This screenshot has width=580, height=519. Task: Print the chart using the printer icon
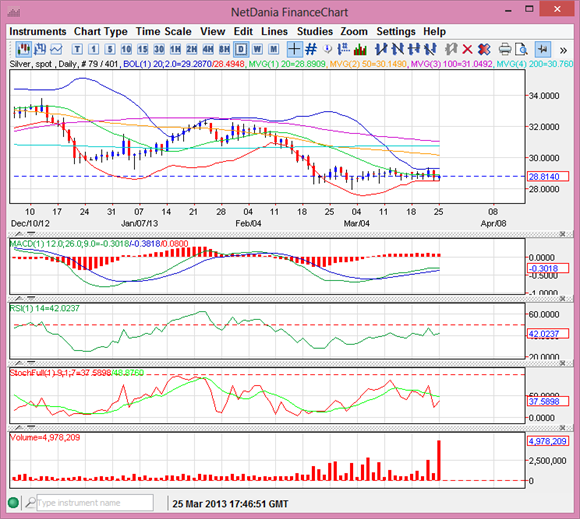(505, 49)
